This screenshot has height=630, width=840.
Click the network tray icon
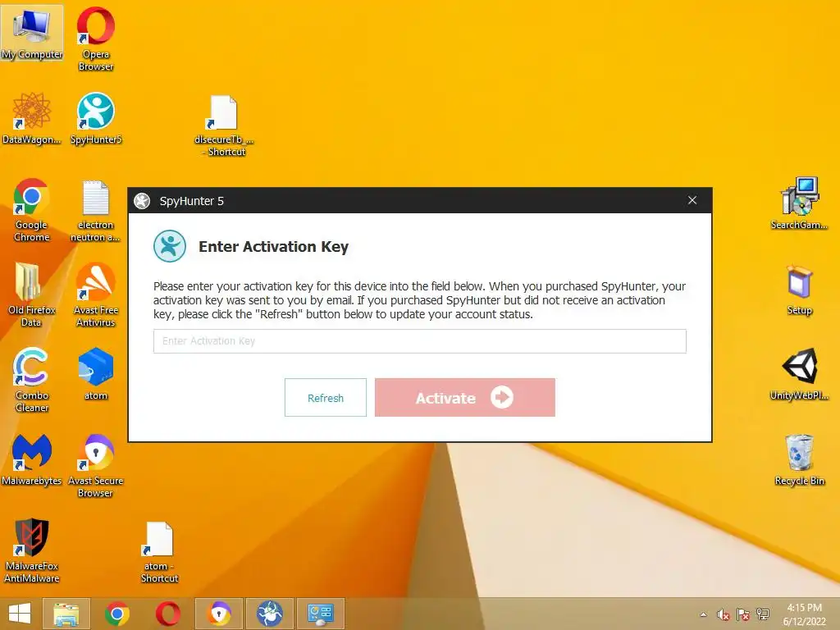click(762, 614)
